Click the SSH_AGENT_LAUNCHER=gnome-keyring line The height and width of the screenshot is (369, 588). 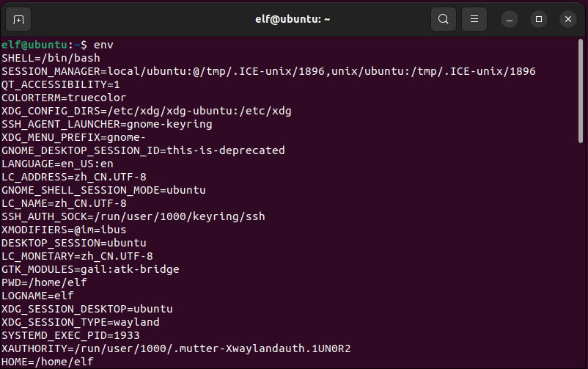[107, 124]
